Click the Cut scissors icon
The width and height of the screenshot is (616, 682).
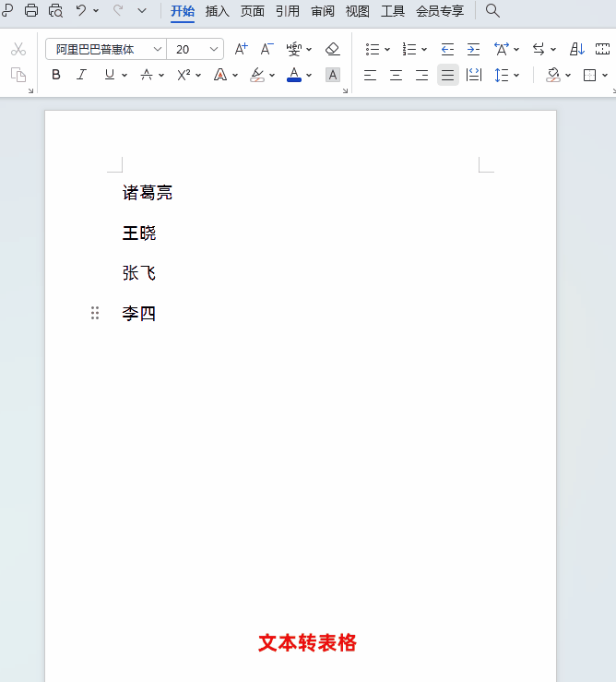tap(18, 49)
